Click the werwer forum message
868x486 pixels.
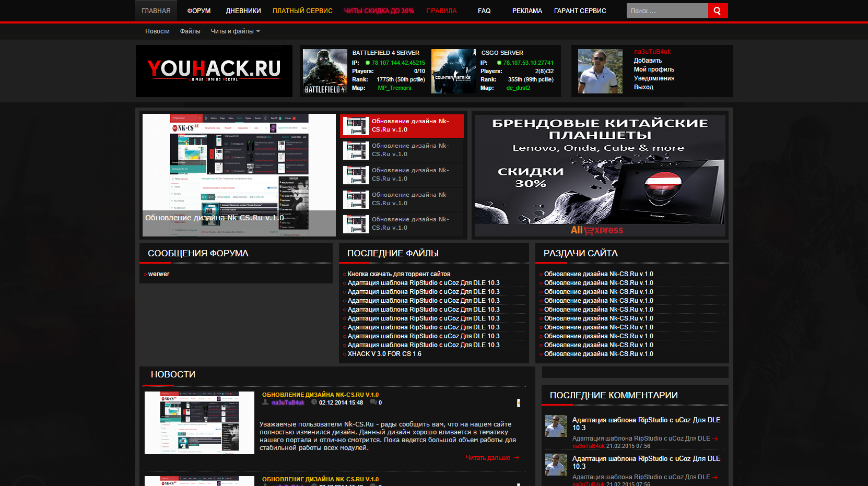[159, 274]
